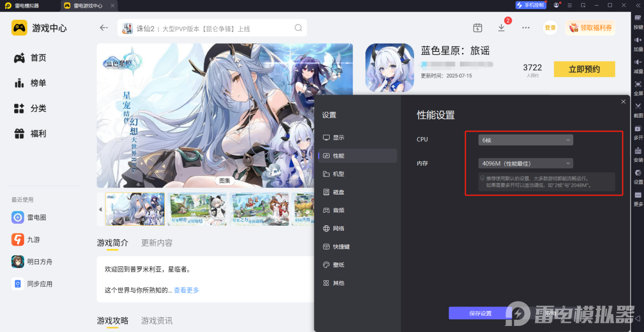Select 其他 settings category
644x332 pixels.
pyautogui.click(x=358, y=283)
